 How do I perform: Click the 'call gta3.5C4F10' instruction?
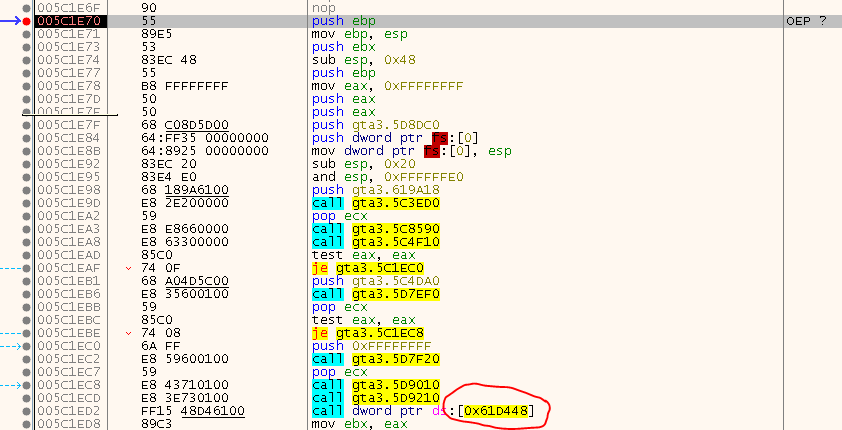[x=376, y=242]
